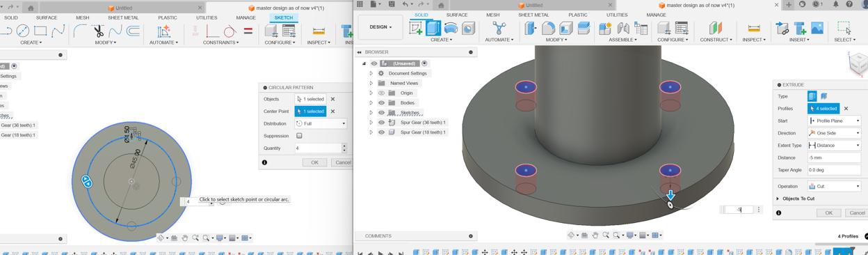Expand Named Views in browser tree
The height and width of the screenshot is (255, 868).
coord(371,83)
